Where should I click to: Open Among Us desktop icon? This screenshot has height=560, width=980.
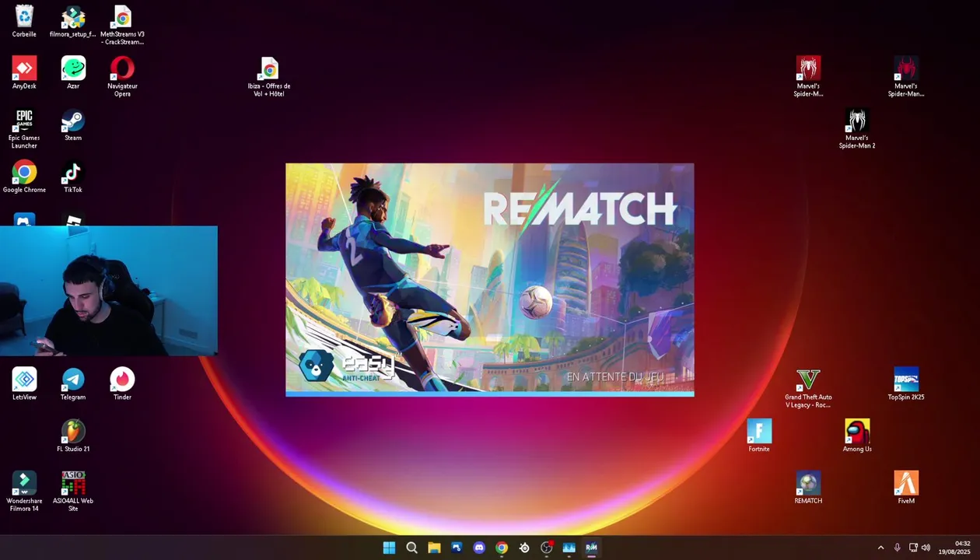click(857, 436)
